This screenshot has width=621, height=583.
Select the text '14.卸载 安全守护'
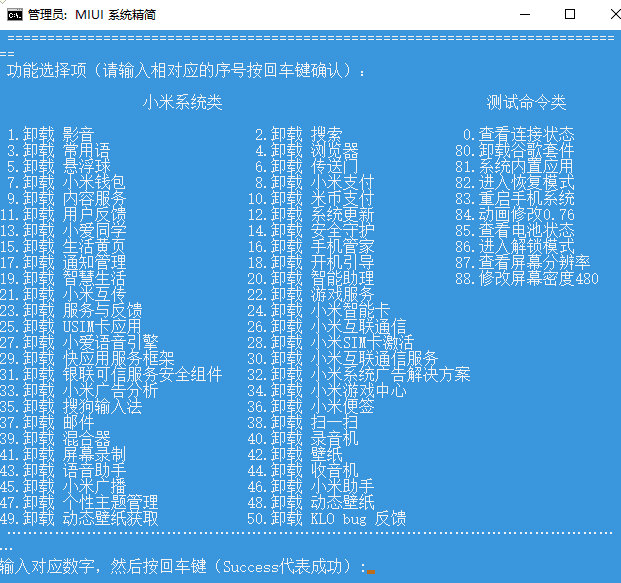tap(311, 231)
